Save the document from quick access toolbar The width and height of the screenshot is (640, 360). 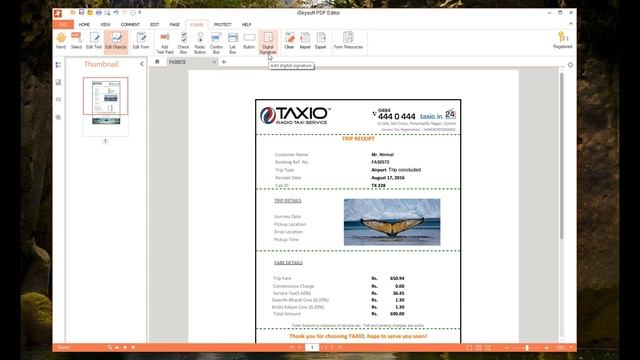click(x=81, y=13)
